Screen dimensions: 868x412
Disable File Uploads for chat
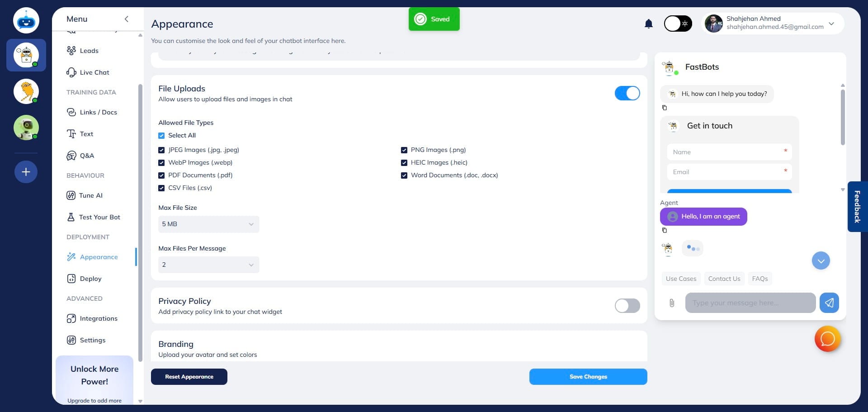[627, 93]
